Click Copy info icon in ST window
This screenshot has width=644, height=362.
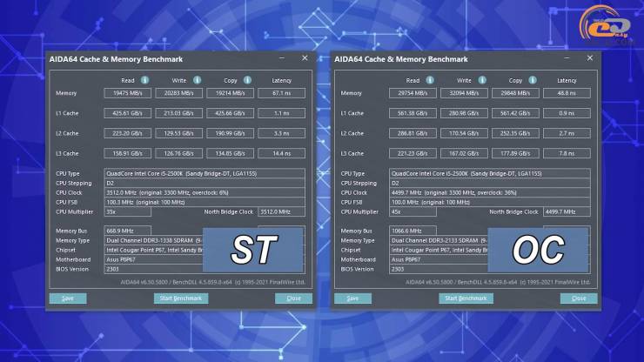pyautogui.click(x=247, y=80)
